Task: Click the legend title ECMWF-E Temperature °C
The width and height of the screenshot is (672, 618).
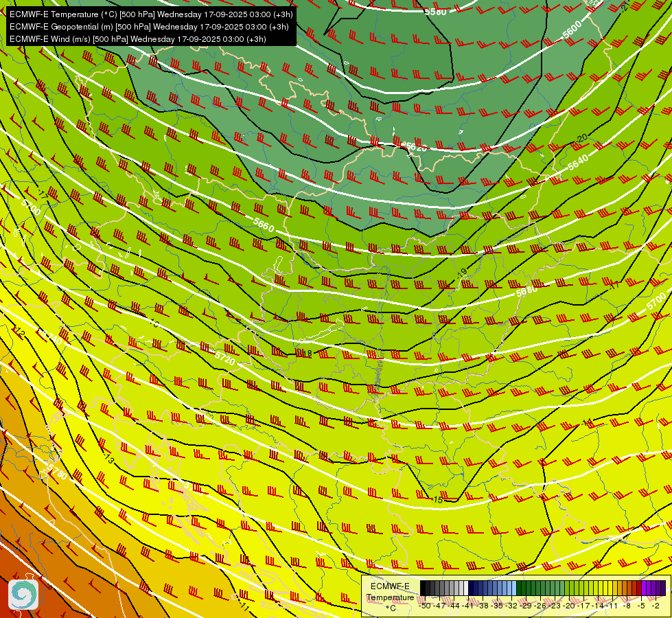Action: [x=390, y=597]
